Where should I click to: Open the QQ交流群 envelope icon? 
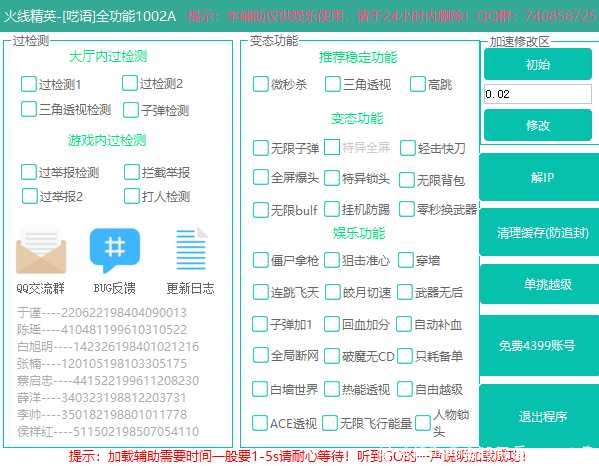pos(41,252)
